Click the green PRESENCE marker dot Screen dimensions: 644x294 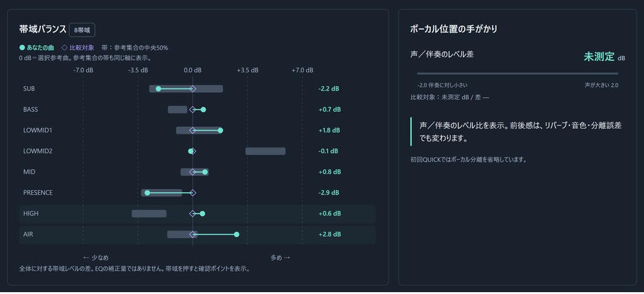tap(147, 193)
